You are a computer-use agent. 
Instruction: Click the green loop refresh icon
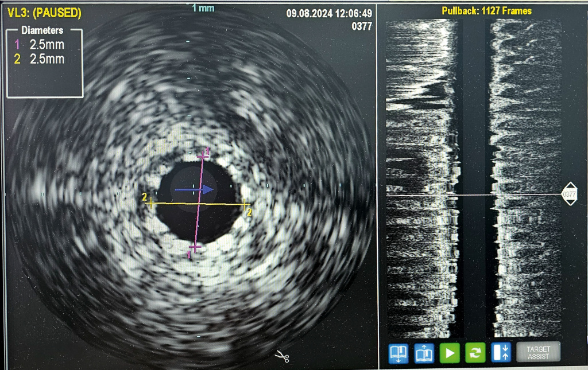[x=475, y=352]
